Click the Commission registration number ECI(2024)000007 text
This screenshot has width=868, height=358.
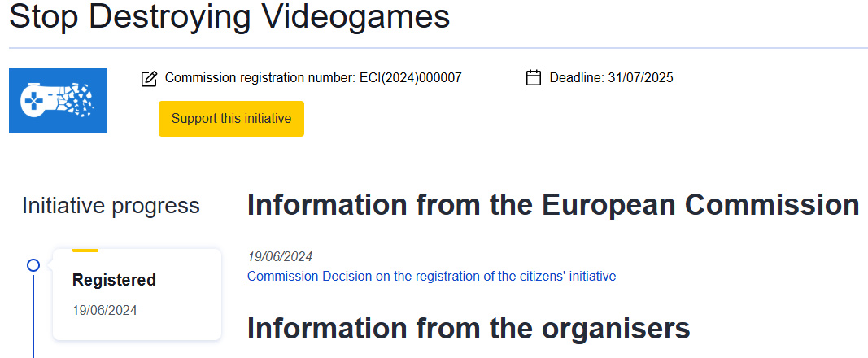click(313, 78)
